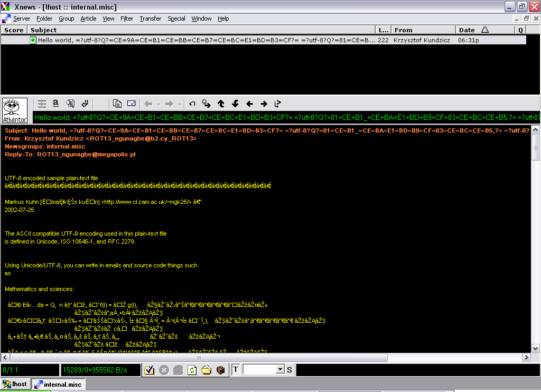The height and width of the screenshot is (392, 541).
Task: Click the black right arrow icon
Action: 264,104
